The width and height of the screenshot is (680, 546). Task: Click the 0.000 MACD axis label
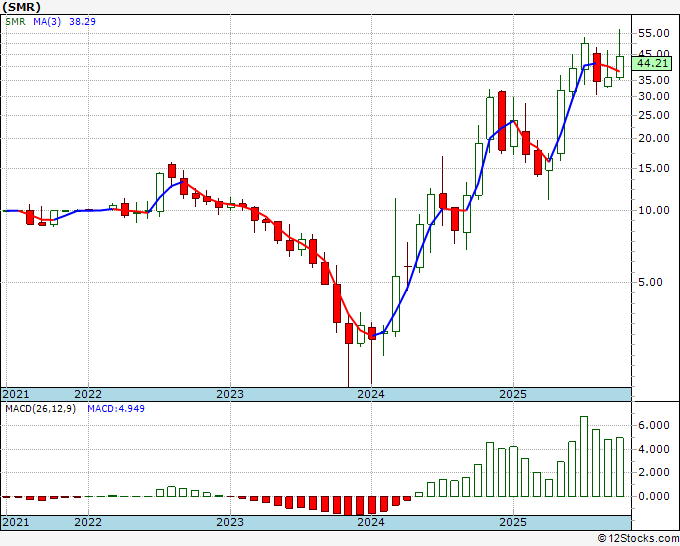(654, 496)
